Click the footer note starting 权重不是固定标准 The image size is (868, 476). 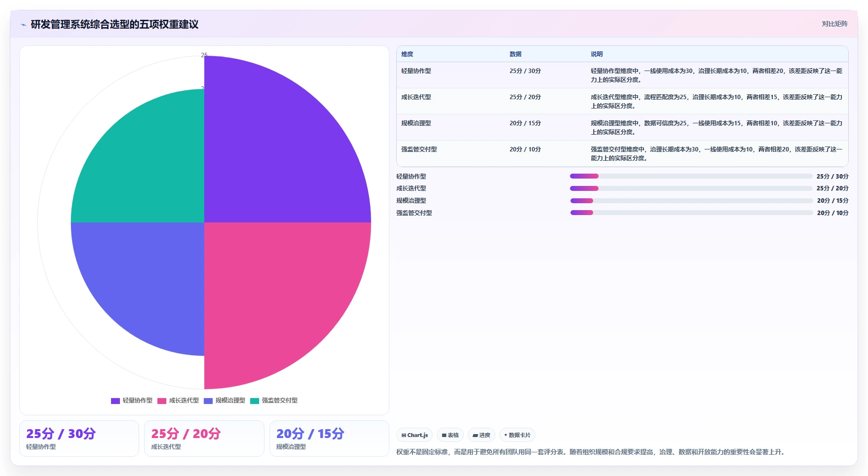click(591, 452)
